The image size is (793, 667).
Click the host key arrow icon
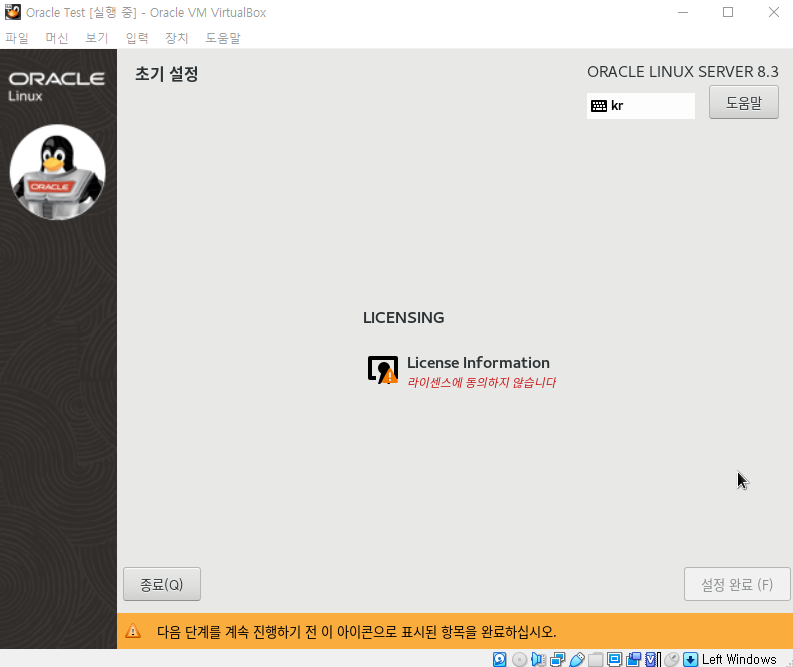tap(690, 659)
